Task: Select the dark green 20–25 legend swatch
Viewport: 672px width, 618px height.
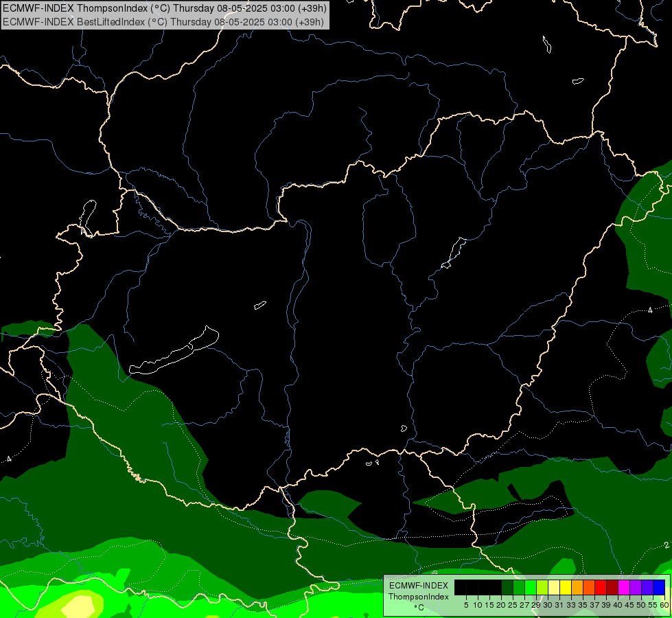Action: click(507, 587)
